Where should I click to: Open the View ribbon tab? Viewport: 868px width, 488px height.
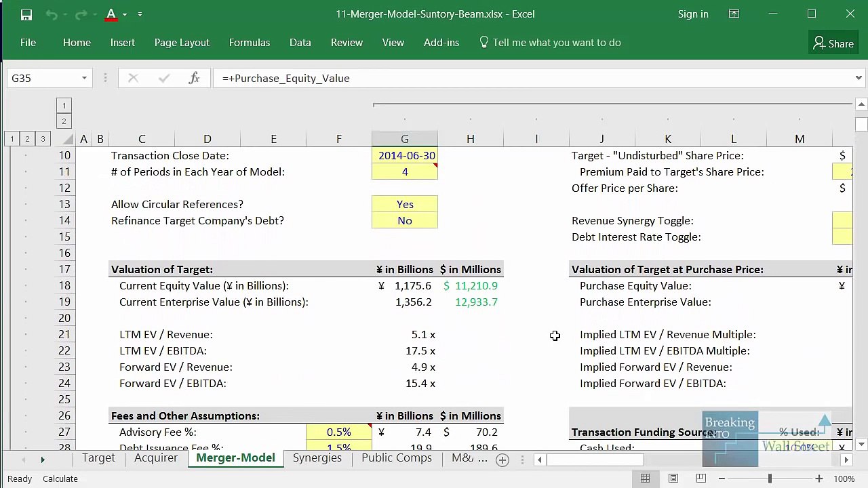[393, 43]
